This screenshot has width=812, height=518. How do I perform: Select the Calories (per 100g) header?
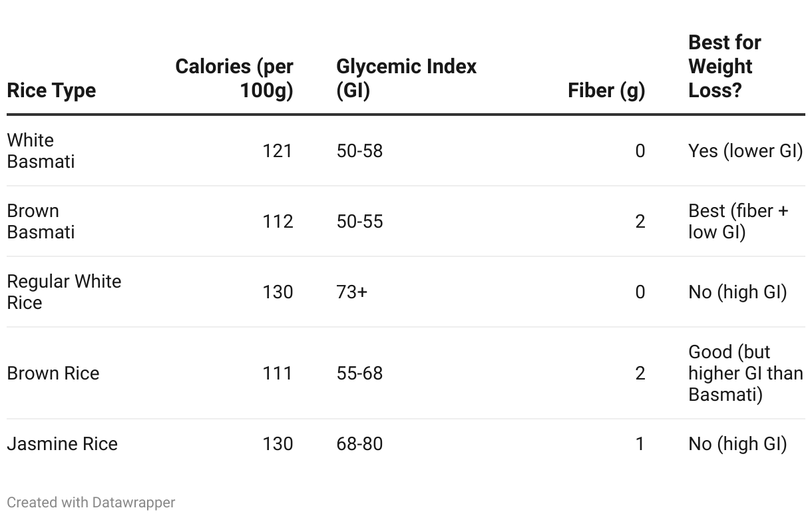(234, 79)
